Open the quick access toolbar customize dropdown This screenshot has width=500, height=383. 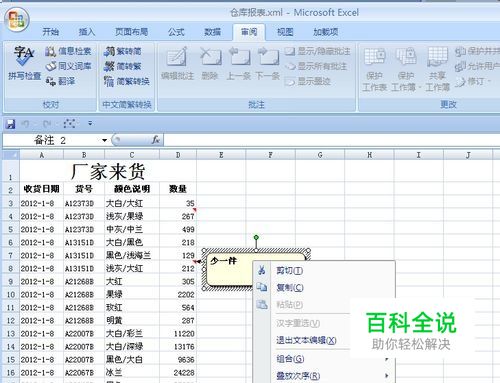(90, 124)
